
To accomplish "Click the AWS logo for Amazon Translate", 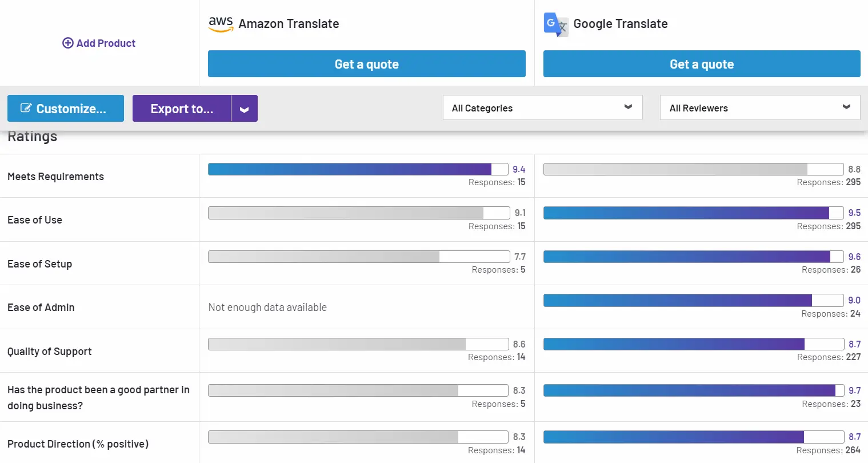I will click(x=221, y=24).
